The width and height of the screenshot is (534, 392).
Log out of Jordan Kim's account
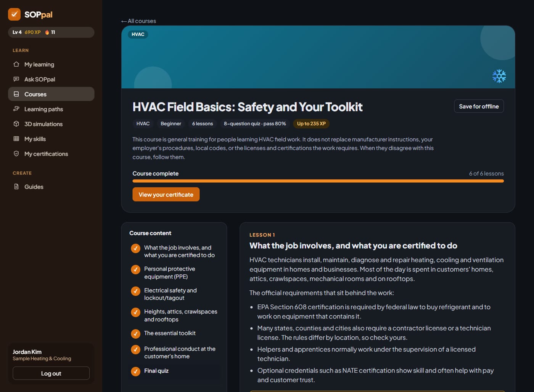pyautogui.click(x=51, y=373)
